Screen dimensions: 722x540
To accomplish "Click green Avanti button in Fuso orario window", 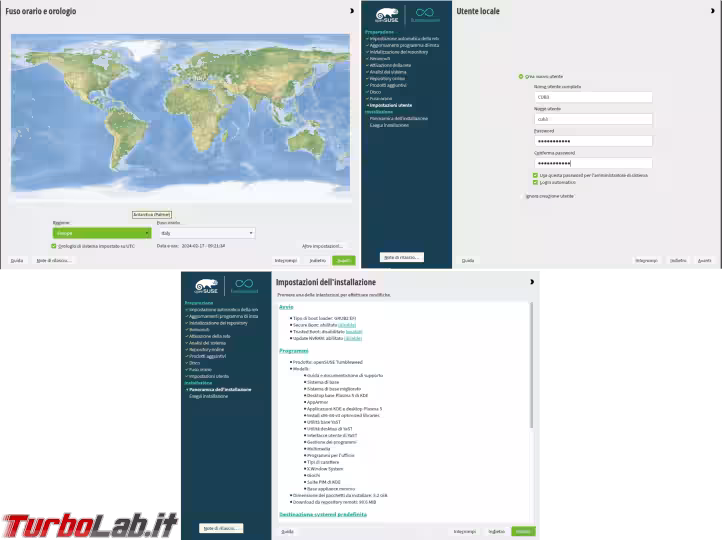I will coord(344,261).
